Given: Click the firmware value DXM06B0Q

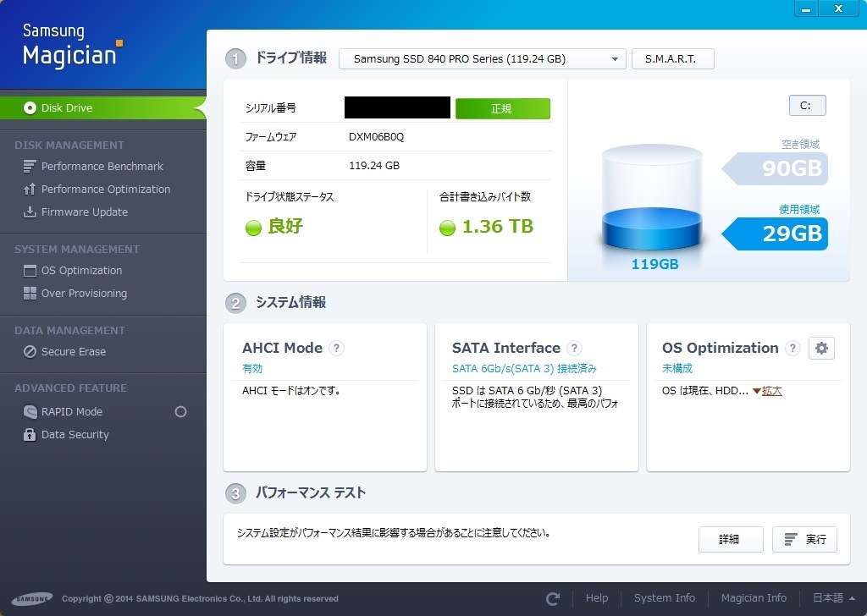Looking at the screenshot, I should click(376, 137).
